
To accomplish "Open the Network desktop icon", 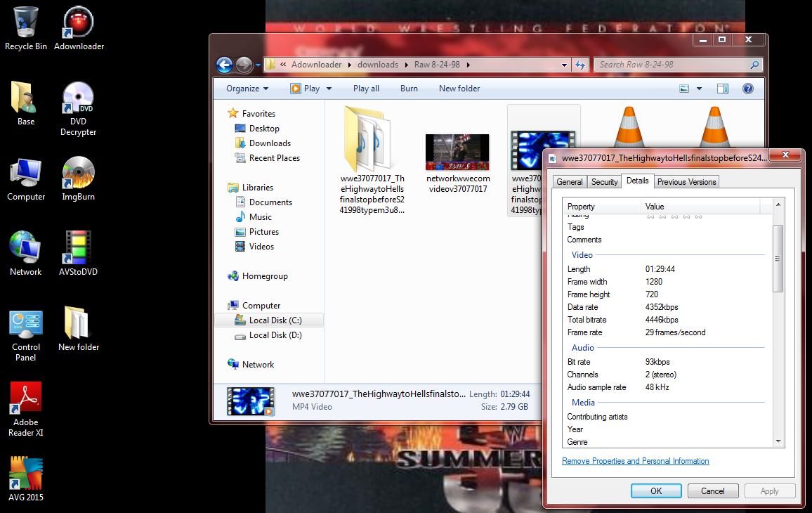I will [x=26, y=254].
